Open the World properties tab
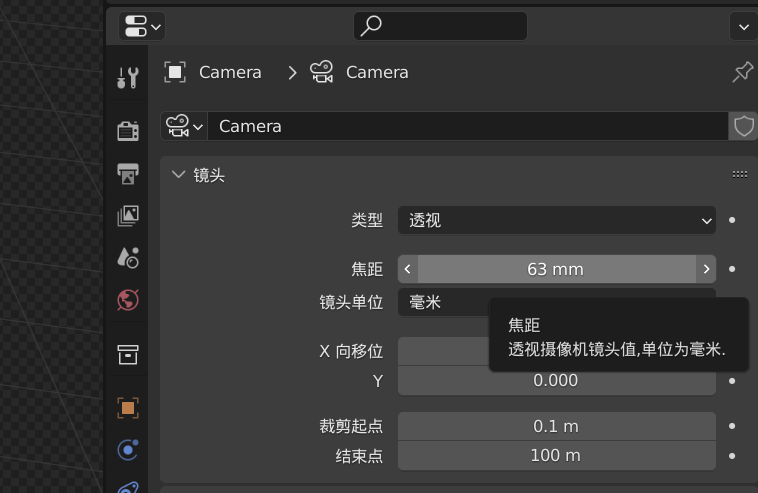The height and width of the screenshot is (493, 758). (128, 300)
